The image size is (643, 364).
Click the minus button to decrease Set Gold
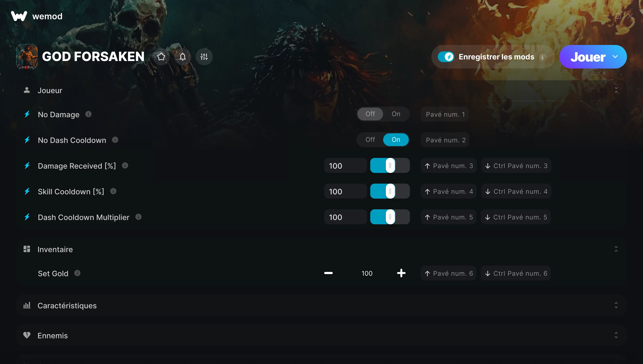click(x=328, y=273)
